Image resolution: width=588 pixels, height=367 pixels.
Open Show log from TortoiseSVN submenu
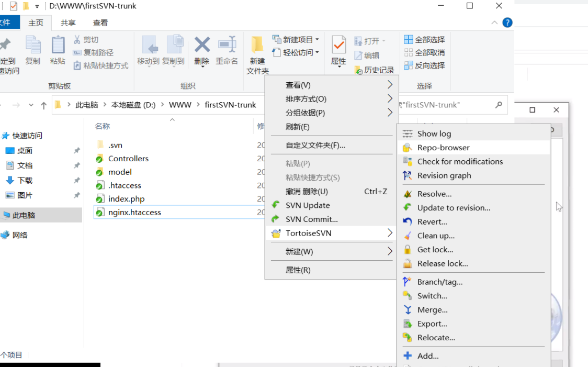click(473, 134)
